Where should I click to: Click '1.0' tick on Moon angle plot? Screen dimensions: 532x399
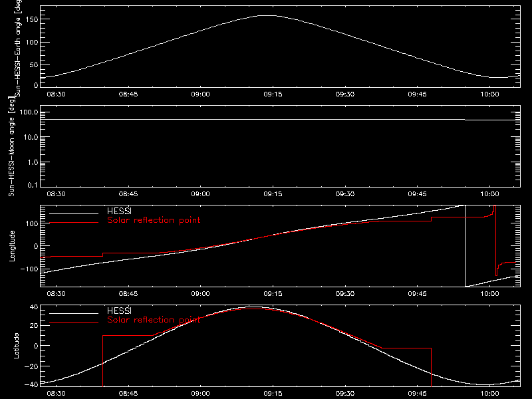coord(33,162)
